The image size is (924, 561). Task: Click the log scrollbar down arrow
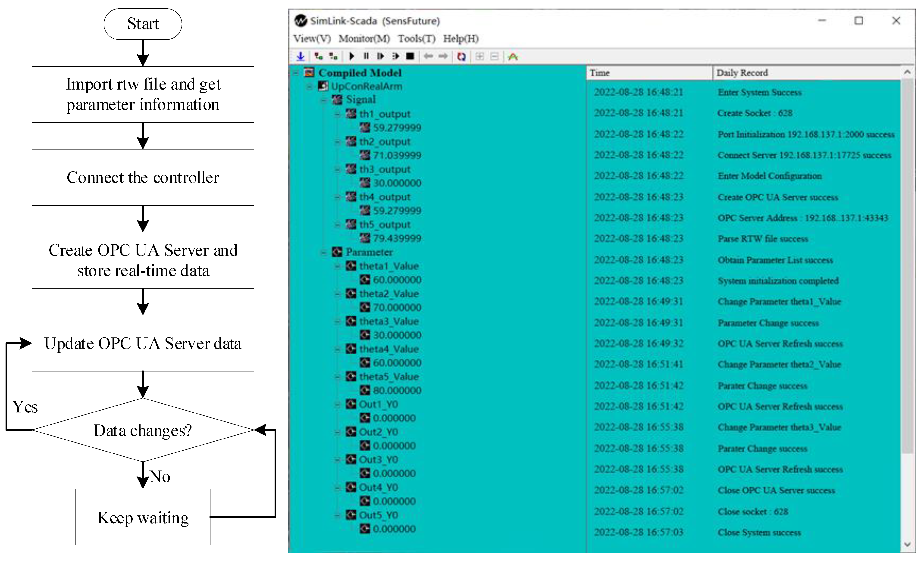click(907, 544)
